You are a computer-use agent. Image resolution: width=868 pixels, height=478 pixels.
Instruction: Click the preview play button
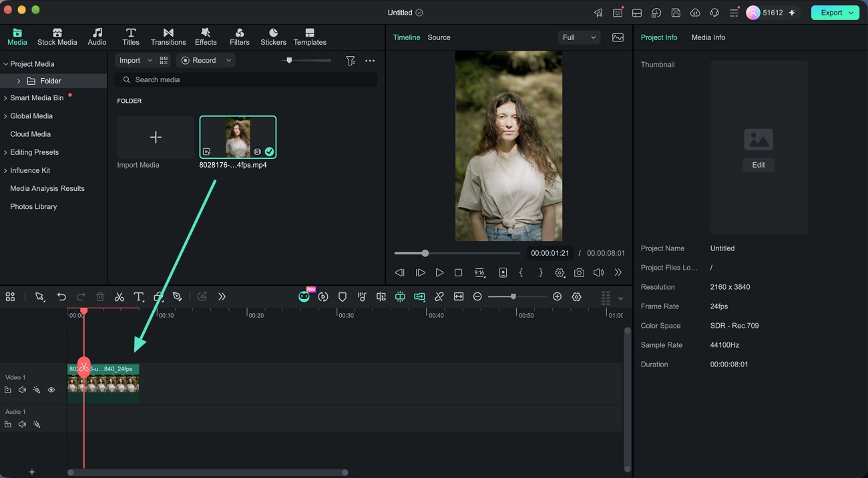coord(439,272)
